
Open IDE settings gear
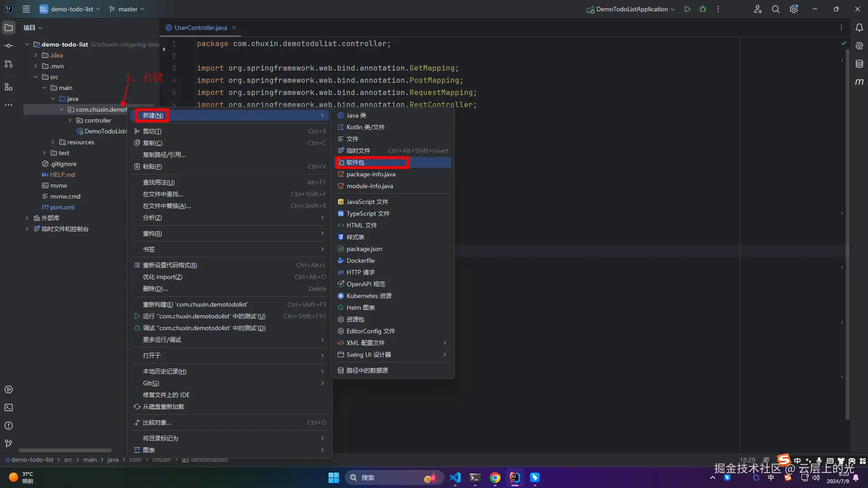coord(794,9)
